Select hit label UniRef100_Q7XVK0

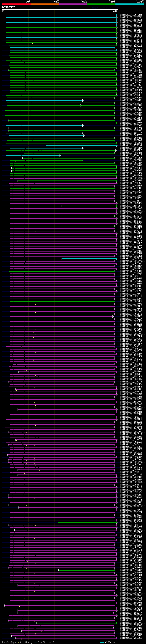click(131, 55)
